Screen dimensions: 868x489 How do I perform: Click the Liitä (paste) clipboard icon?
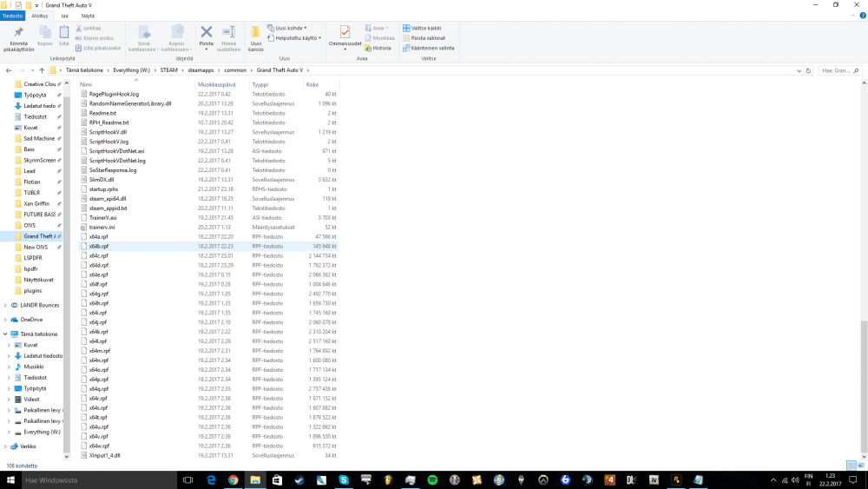[x=64, y=36]
